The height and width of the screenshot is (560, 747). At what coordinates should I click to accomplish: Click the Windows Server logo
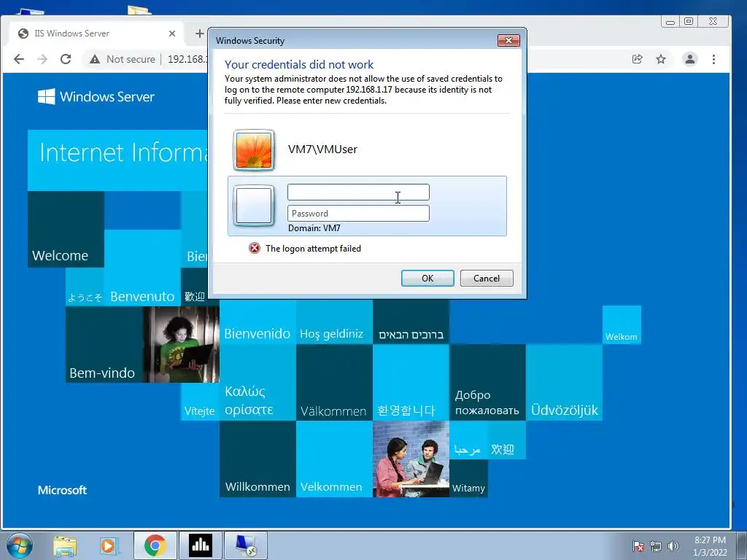tap(96, 97)
